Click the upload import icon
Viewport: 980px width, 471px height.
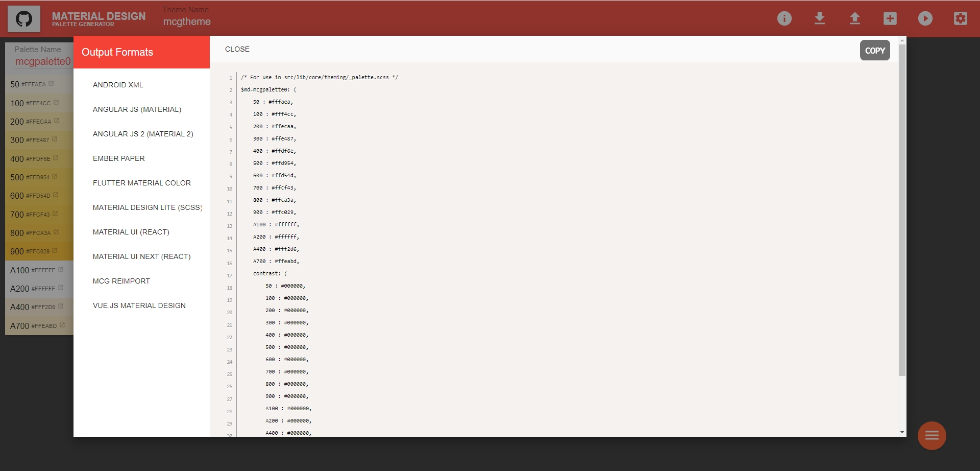(854, 19)
